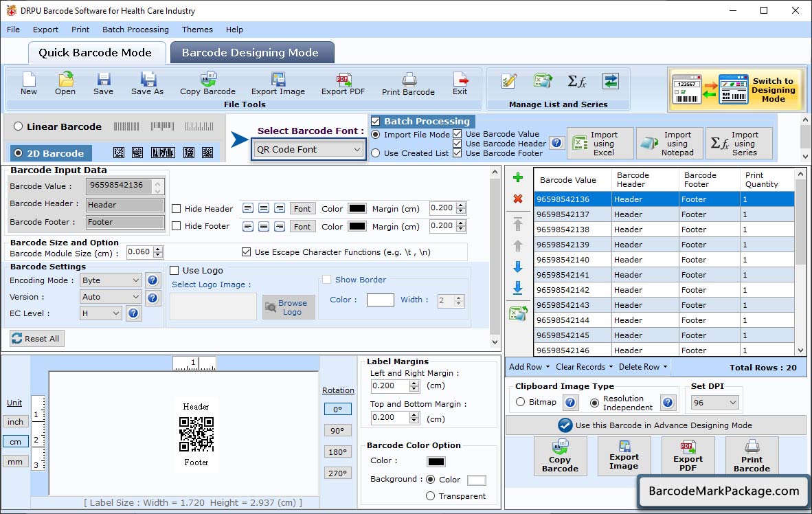Click Export PDF in File Tools toolbar
812x514 pixels.
tap(343, 84)
